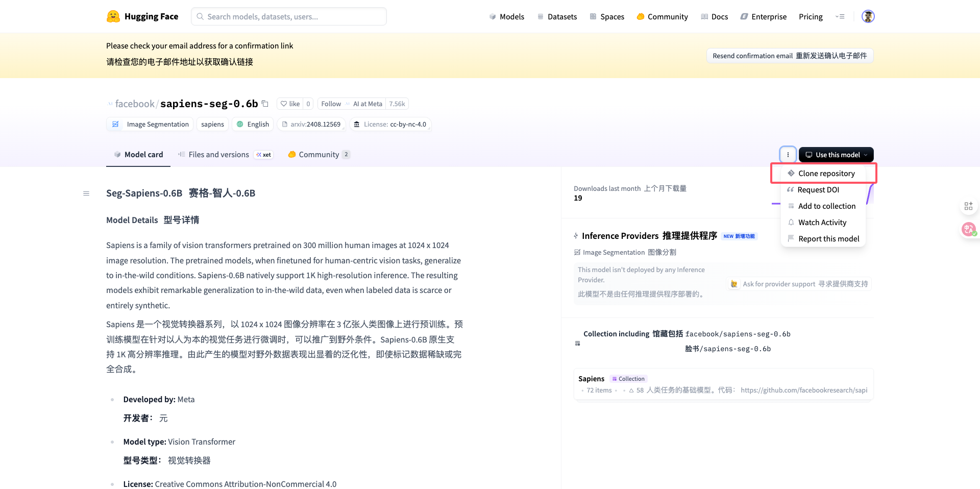The width and height of the screenshot is (980, 489).
Task: Ask for provider support
Action: point(799,284)
